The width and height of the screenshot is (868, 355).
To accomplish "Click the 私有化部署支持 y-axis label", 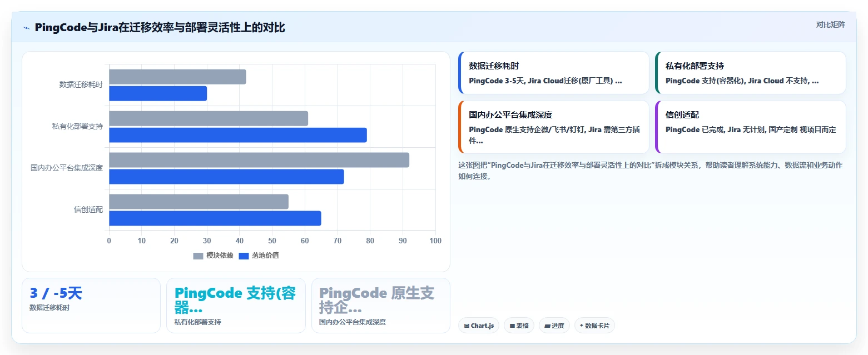I will pos(77,127).
